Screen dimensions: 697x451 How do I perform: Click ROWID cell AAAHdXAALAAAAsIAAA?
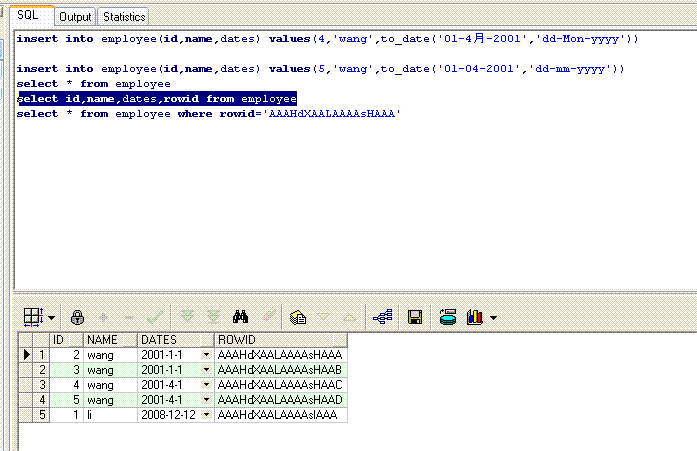tap(280, 415)
